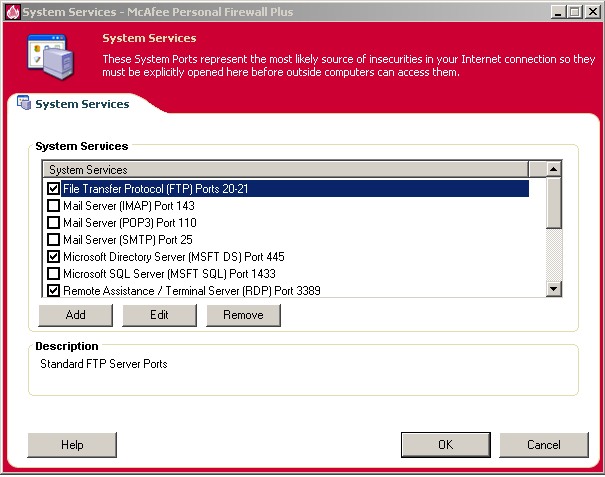Click the small System Services tab icon
The height and width of the screenshot is (477, 605).
click(x=24, y=103)
